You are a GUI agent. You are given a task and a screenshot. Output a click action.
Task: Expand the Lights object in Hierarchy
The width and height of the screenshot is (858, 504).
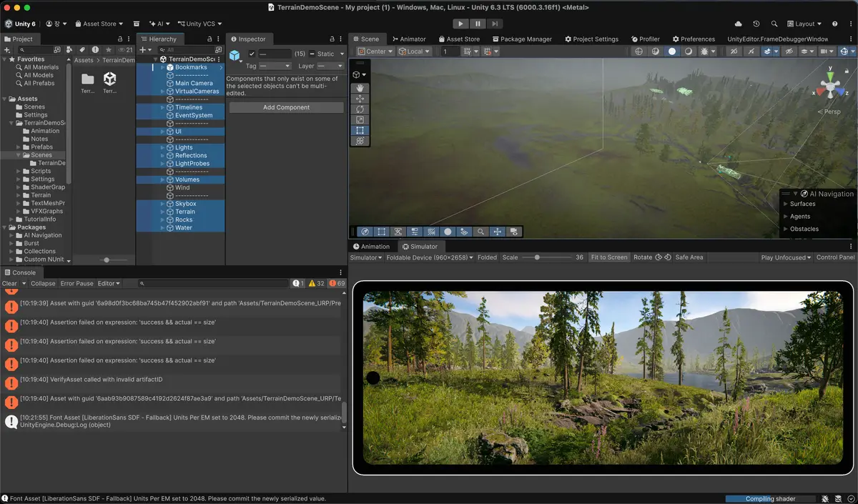[x=162, y=147]
